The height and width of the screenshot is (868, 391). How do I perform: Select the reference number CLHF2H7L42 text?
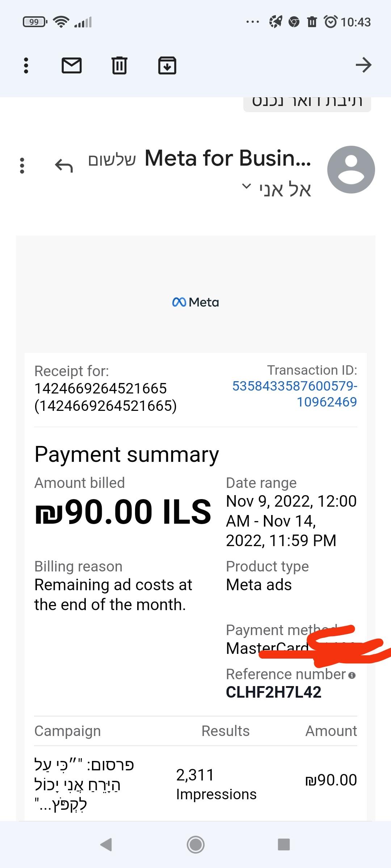pyautogui.click(x=274, y=692)
